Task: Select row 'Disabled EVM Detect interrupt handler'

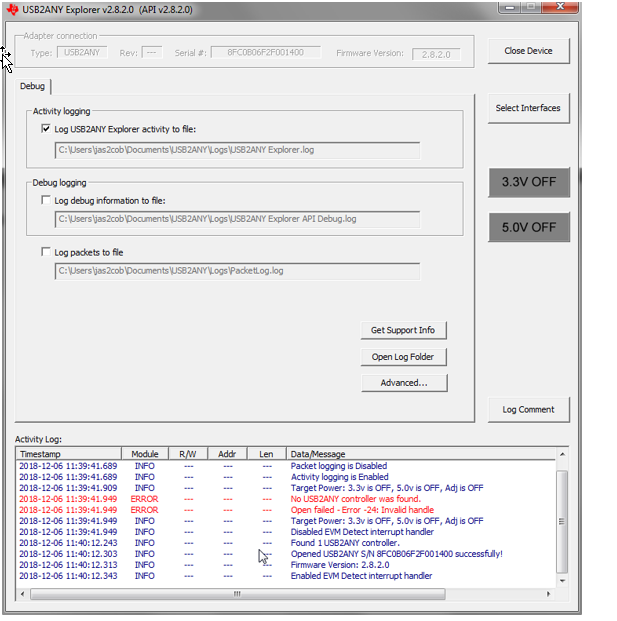Action: (286, 532)
